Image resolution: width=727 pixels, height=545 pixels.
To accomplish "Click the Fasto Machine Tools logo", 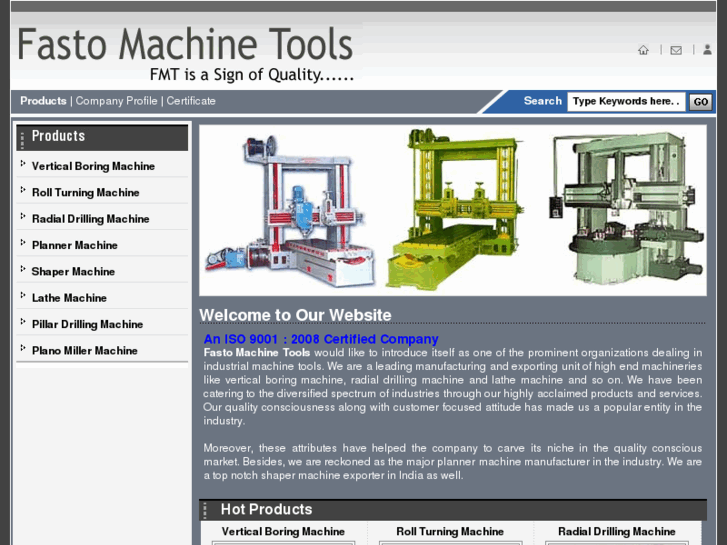I will [185, 45].
